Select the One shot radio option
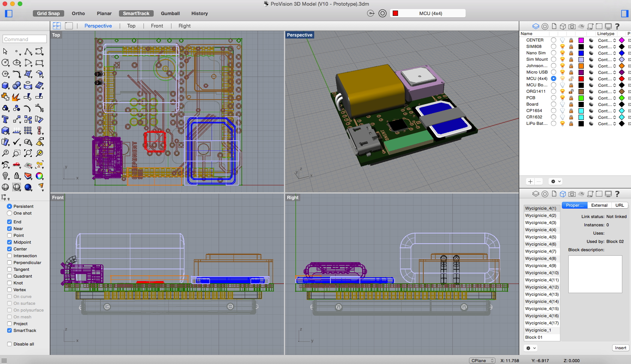The image size is (631, 364). [9, 213]
